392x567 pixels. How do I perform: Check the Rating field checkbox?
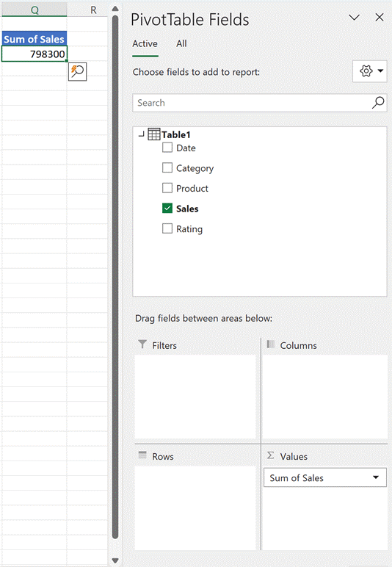coord(167,228)
